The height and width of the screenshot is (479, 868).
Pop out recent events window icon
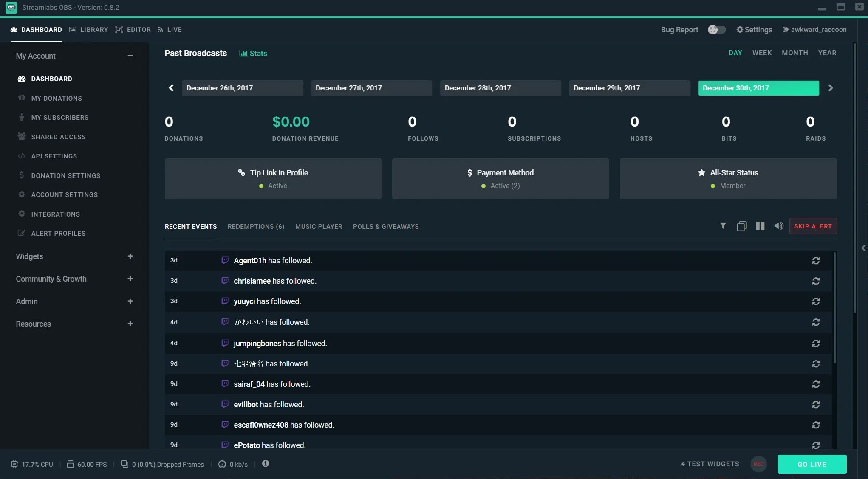point(741,226)
